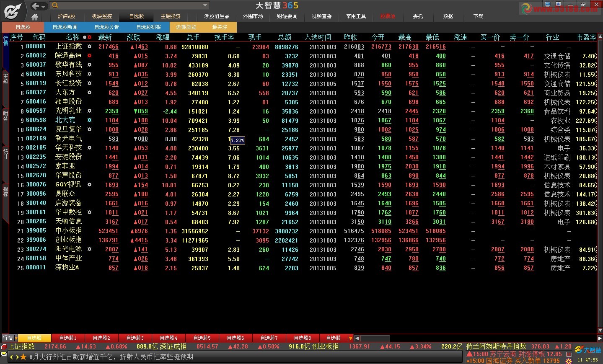Open the 视频直播 menu
The width and height of the screenshot is (603, 364).
(321, 16)
